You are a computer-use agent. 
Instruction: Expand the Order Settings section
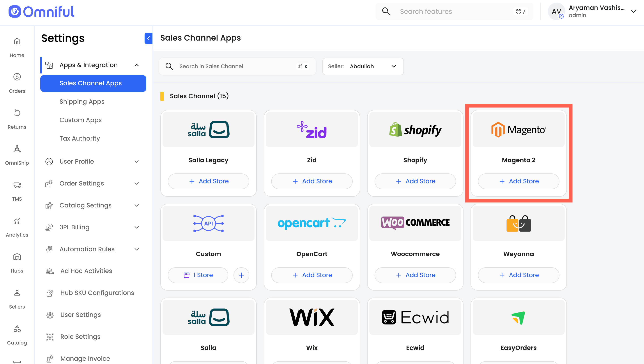[136, 184]
